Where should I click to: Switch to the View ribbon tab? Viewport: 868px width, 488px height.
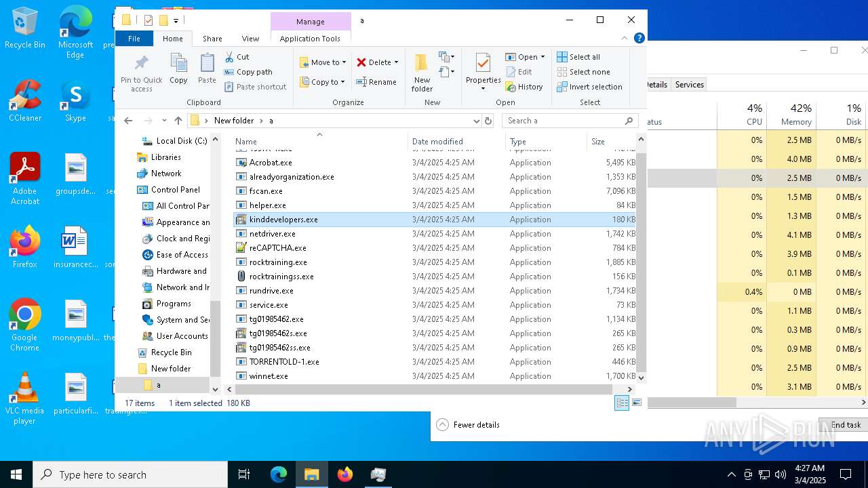click(250, 39)
